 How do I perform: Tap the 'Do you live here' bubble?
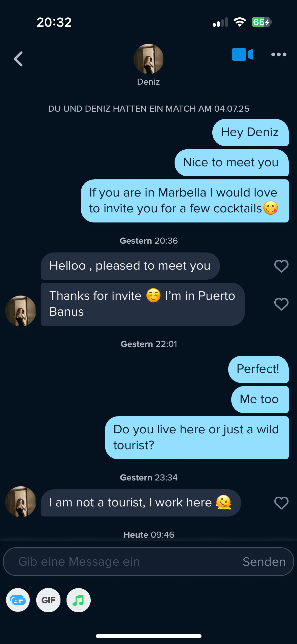click(196, 437)
